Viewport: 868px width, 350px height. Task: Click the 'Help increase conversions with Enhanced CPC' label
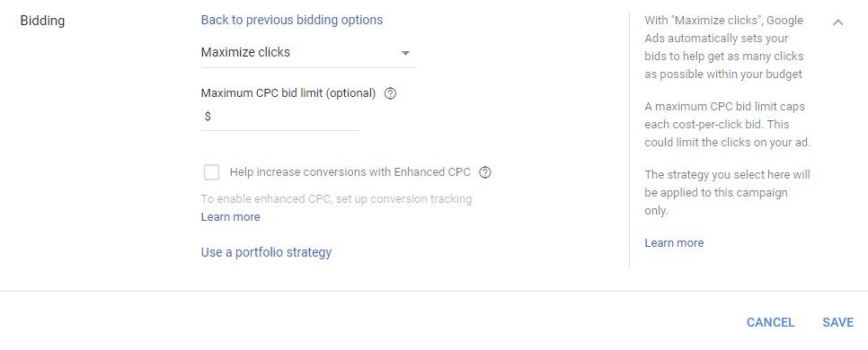point(350,172)
